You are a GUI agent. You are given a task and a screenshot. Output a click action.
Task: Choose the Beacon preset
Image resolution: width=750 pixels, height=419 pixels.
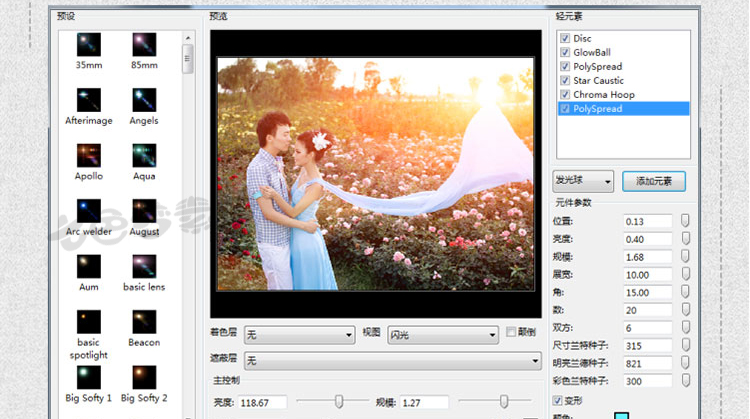(144, 322)
